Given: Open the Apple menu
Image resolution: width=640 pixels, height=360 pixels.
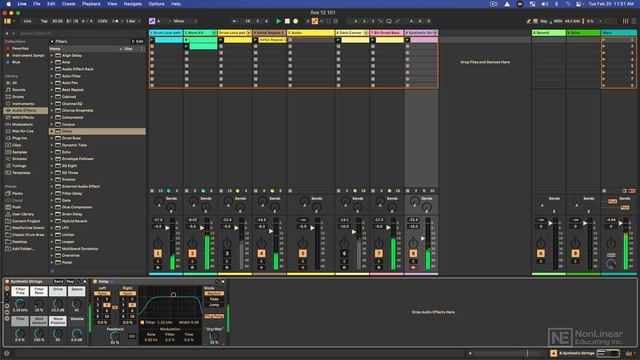Looking at the screenshot, I should (9, 4).
